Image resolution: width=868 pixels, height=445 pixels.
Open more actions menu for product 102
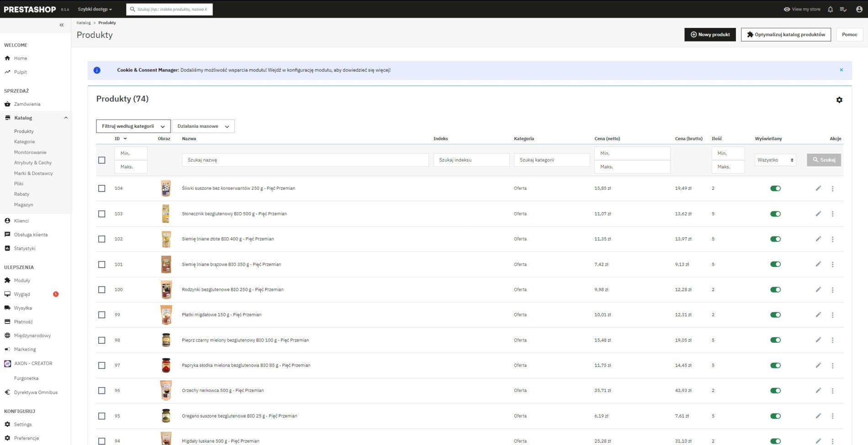832,239
